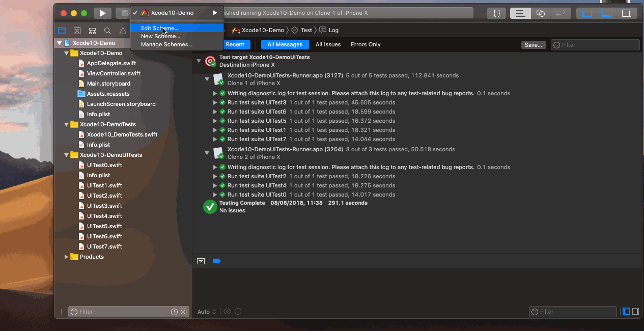Choose New Scheme… from scheme menu
This screenshot has height=331, width=644.
tap(177, 36)
